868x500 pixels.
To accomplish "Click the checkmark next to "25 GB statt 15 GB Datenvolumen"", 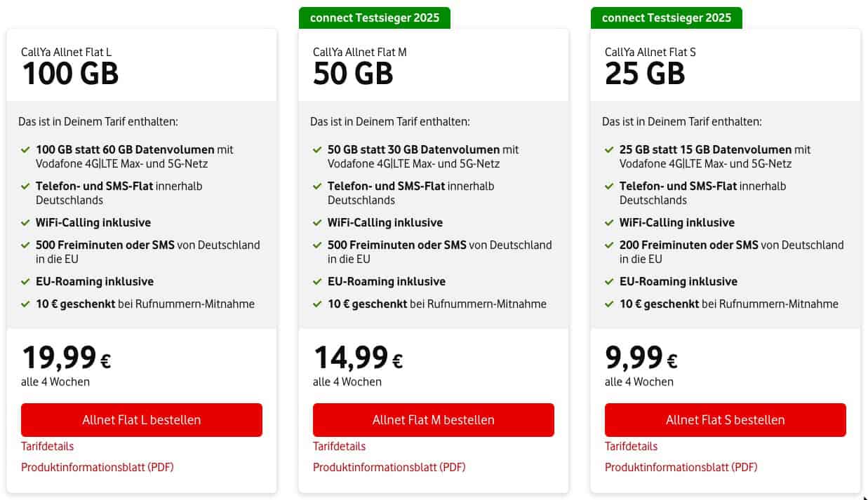I will point(609,149).
